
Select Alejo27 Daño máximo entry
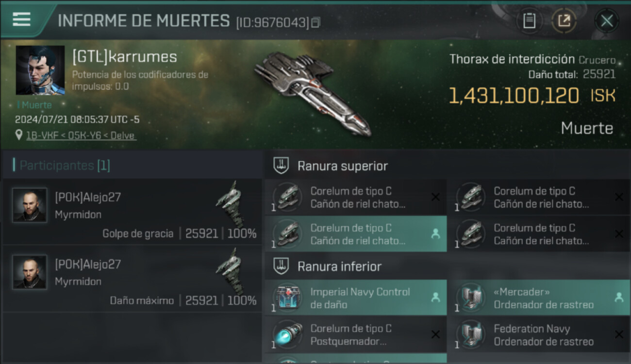tap(132, 279)
